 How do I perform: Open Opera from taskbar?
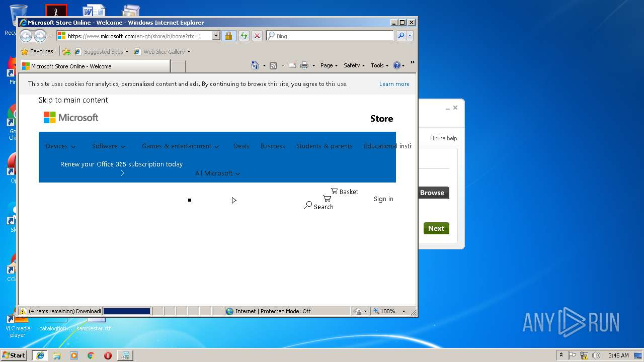(108, 355)
